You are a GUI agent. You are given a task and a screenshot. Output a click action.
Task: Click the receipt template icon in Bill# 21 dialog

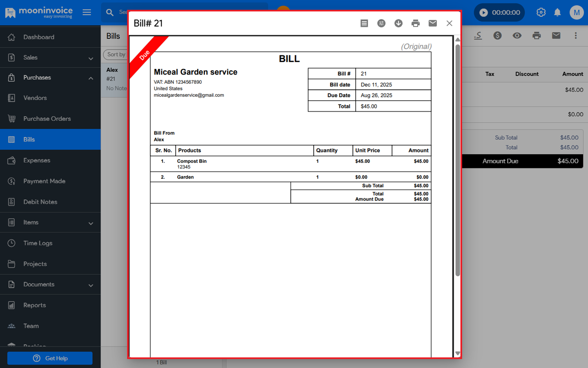point(364,23)
